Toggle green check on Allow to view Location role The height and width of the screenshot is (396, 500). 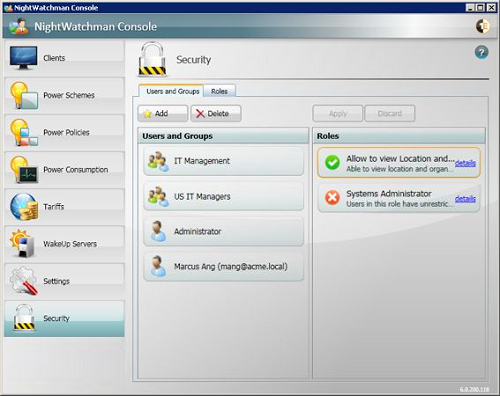pos(332,163)
